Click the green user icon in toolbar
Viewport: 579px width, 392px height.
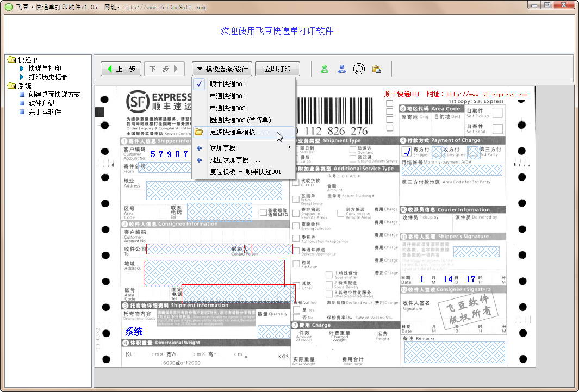pos(325,69)
